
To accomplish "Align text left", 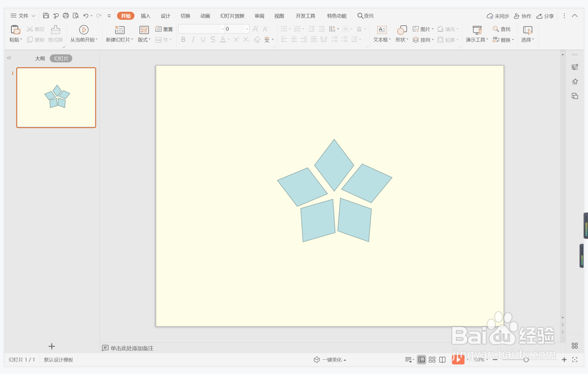I will coord(284,39).
